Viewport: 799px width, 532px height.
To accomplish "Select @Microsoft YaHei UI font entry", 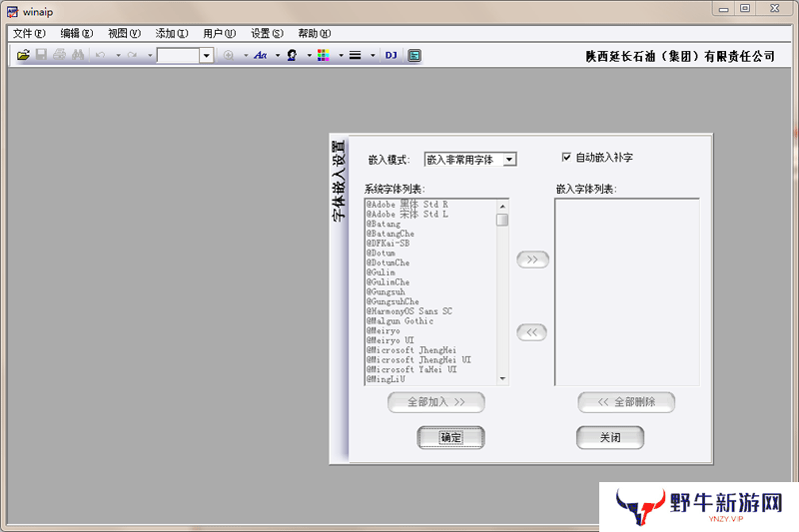I will pos(411,369).
